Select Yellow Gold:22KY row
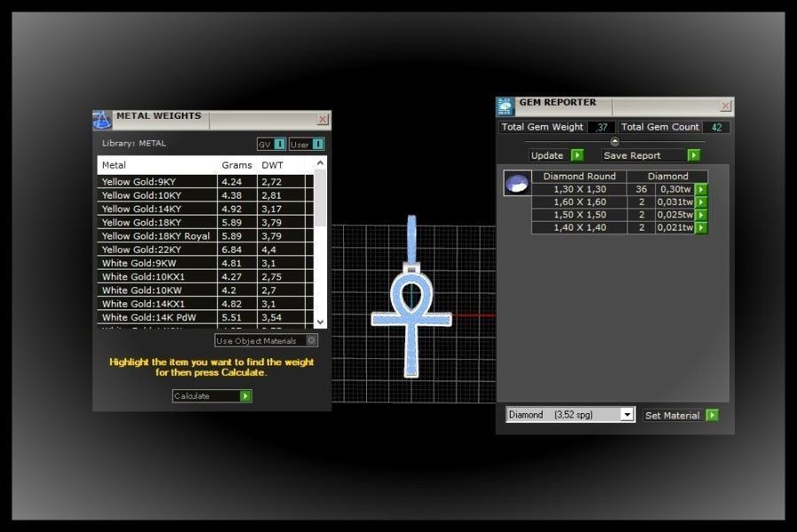Viewport: 797px width, 532px height. pyautogui.click(x=206, y=249)
